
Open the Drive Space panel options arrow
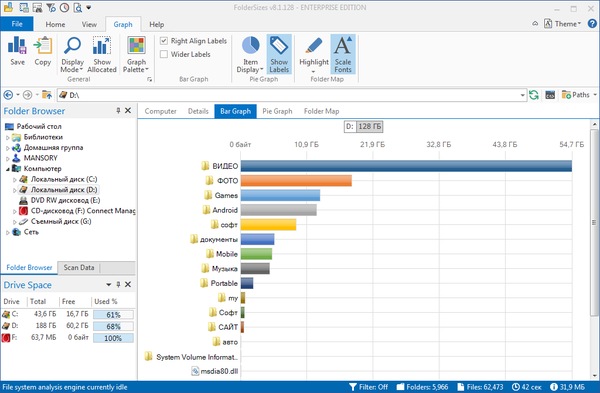[108, 285]
